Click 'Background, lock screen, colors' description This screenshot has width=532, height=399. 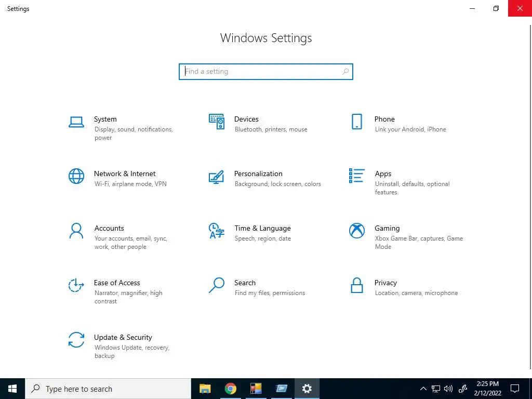click(x=277, y=184)
